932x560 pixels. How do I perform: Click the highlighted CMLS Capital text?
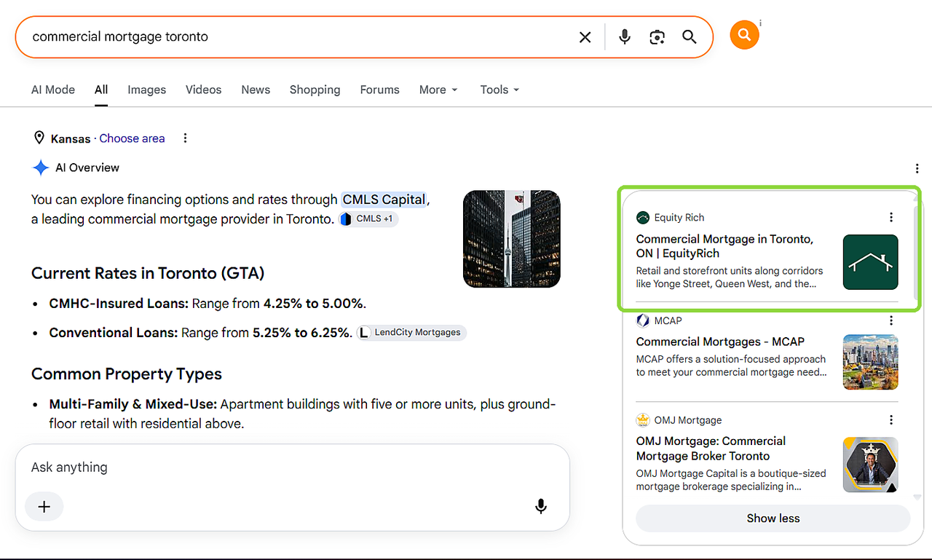click(384, 200)
